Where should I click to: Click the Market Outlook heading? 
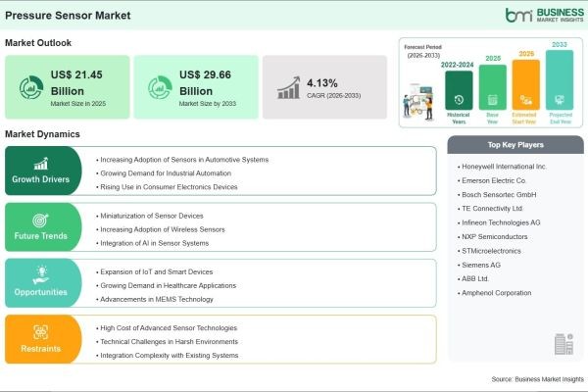point(38,43)
